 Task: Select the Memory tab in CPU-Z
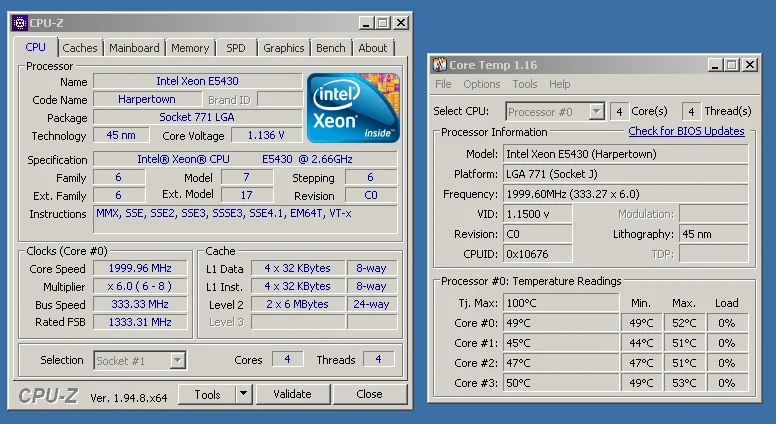(x=190, y=48)
